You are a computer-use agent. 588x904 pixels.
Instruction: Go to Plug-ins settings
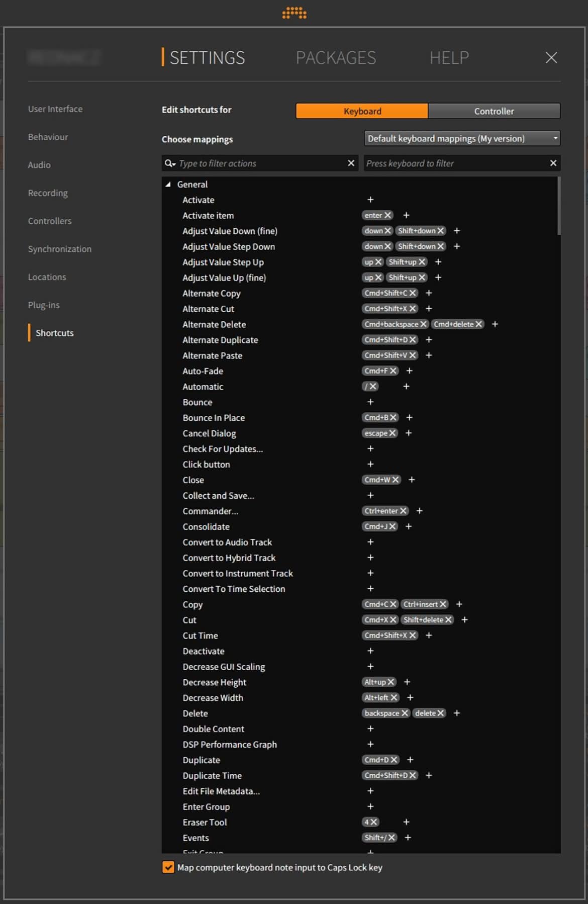tap(44, 305)
